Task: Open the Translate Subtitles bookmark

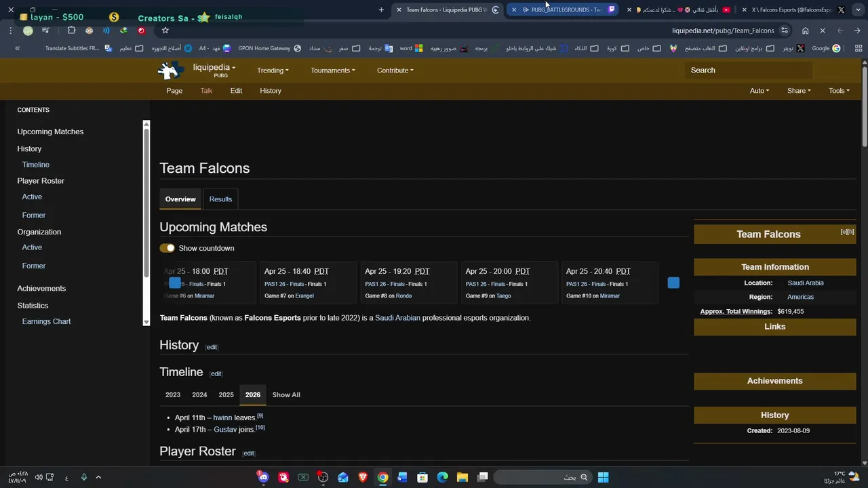Action: tap(77, 48)
